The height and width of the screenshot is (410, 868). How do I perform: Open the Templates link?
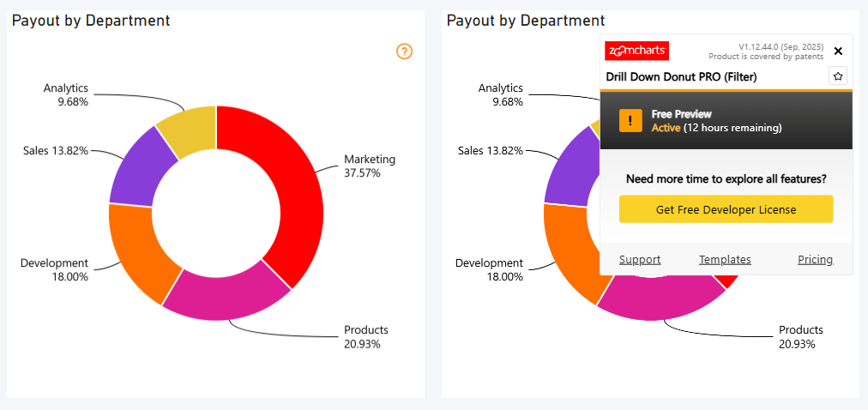725,260
